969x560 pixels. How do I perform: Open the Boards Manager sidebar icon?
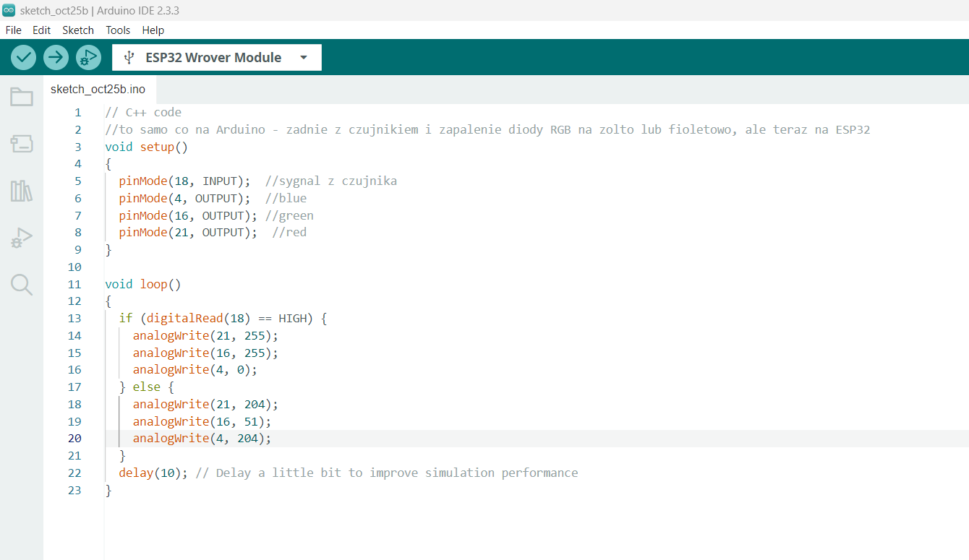[x=22, y=144]
